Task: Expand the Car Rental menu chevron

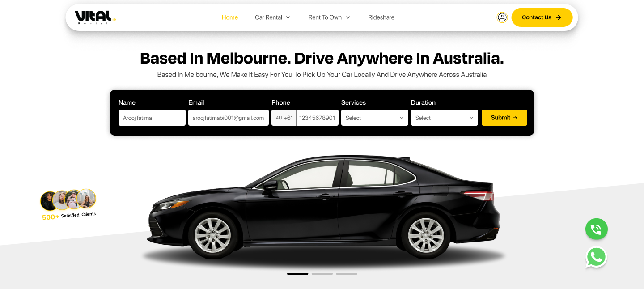Action: pyautogui.click(x=288, y=17)
